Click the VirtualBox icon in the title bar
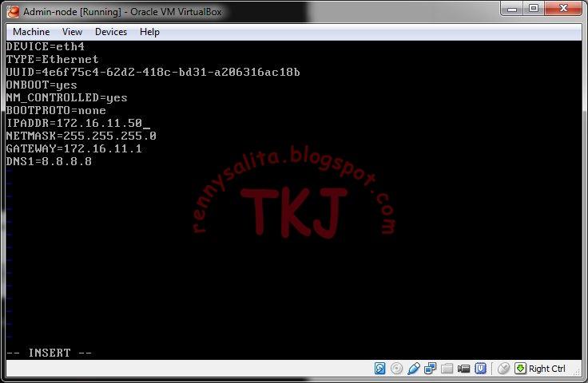The width and height of the screenshot is (588, 383). [x=13, y=11]
